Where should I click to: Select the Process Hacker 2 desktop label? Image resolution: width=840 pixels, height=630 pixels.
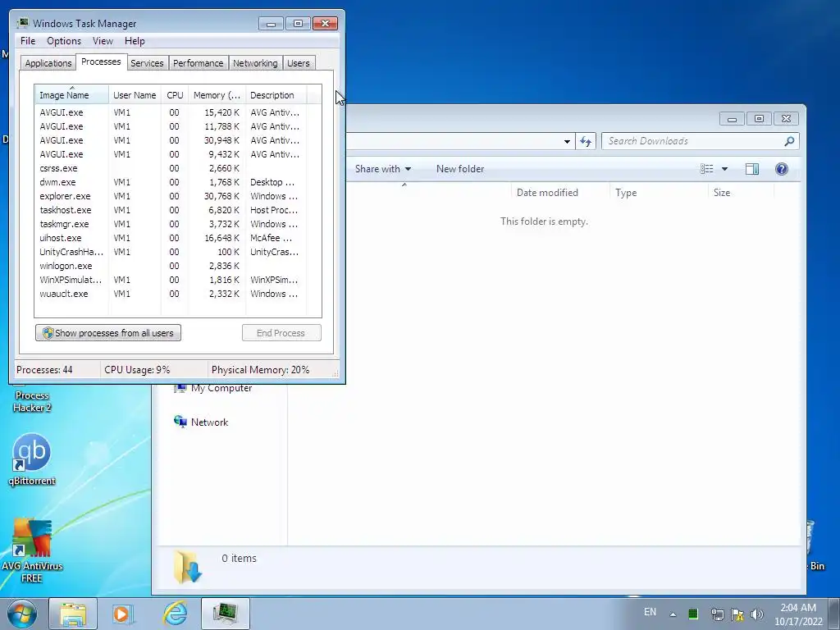point(32,401)
